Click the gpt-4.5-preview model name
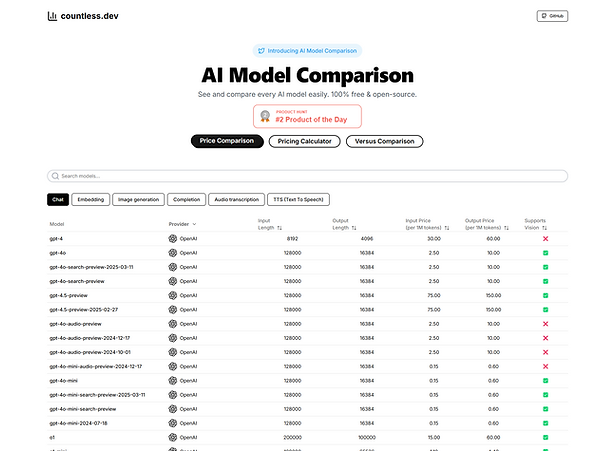 tap(69, 295)
